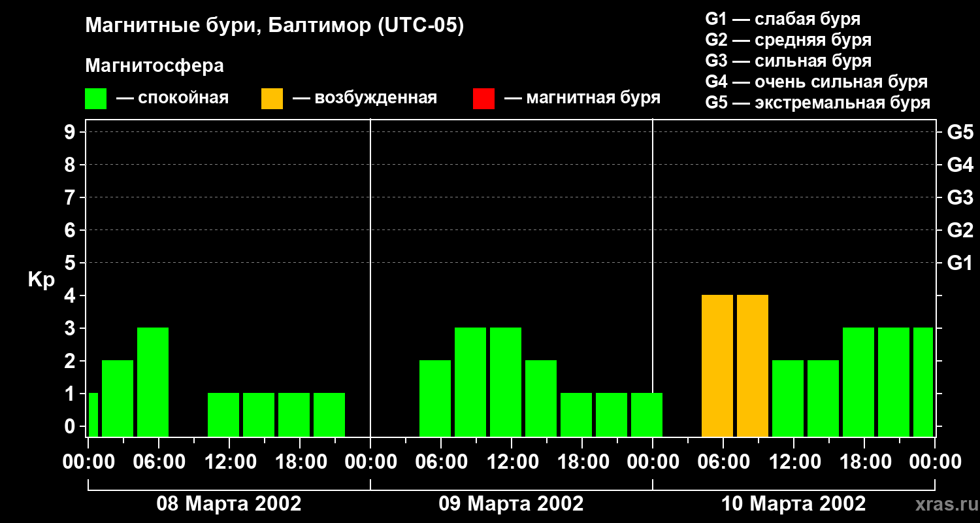Viewport: 980px width, 523px height.
Task: Select the "G2 — средняя буря" legend line
Action: pyautogui.click(x=789, y=40)
